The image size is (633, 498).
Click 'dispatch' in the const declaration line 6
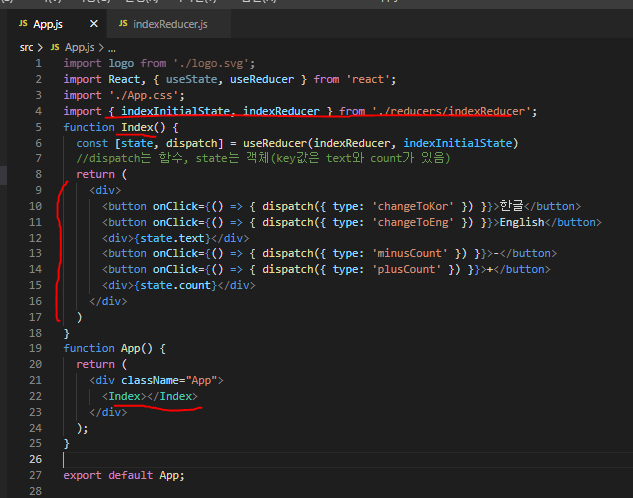[x=192, y=143]
